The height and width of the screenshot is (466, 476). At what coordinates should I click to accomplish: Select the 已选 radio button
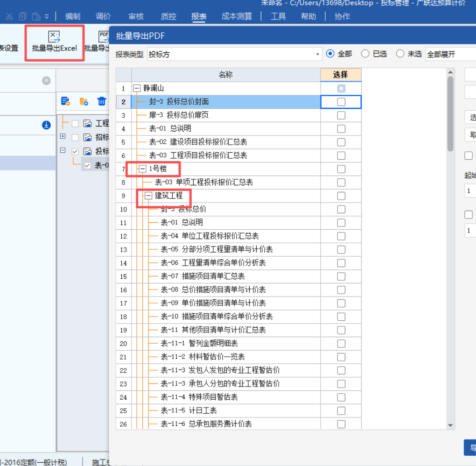(x=365, y=53)
